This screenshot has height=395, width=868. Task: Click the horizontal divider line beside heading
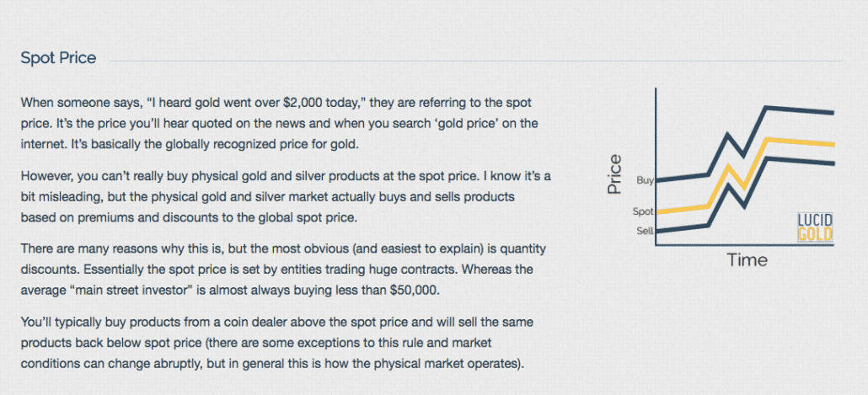click(472, 61)
